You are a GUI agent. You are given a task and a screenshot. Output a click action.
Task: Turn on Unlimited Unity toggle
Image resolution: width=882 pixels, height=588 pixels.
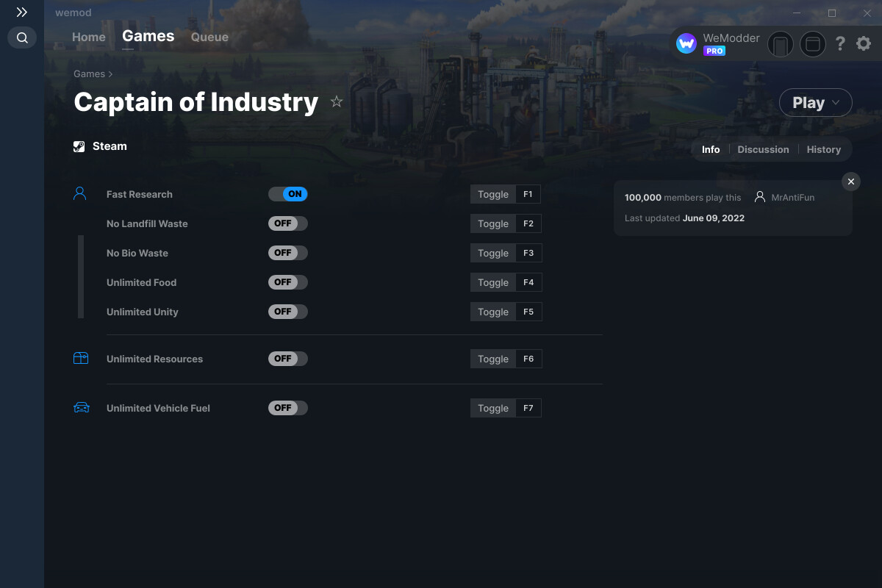(288, 312)
